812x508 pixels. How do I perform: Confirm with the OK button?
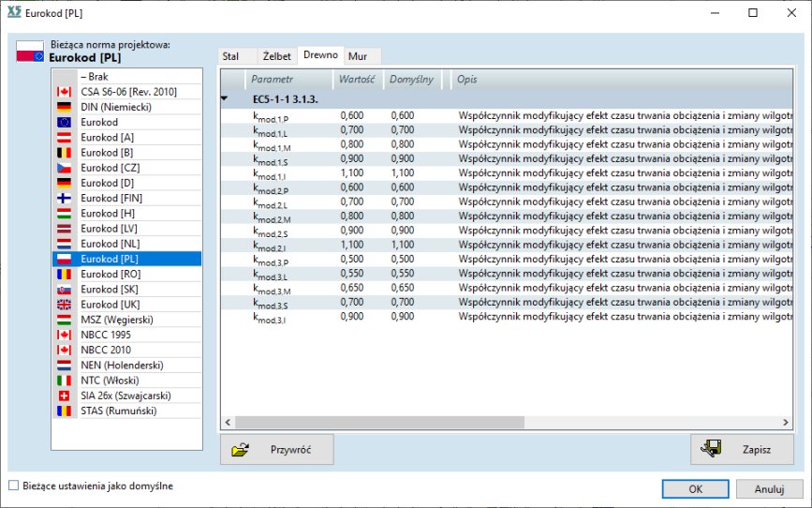(695, 488)
